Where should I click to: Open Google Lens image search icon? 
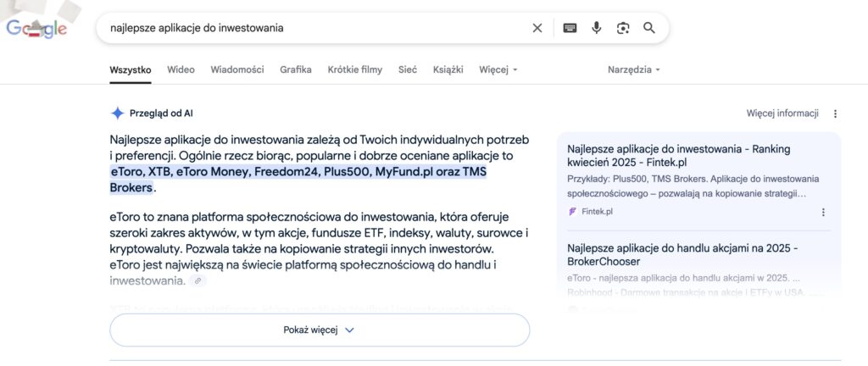click(623, 28)
